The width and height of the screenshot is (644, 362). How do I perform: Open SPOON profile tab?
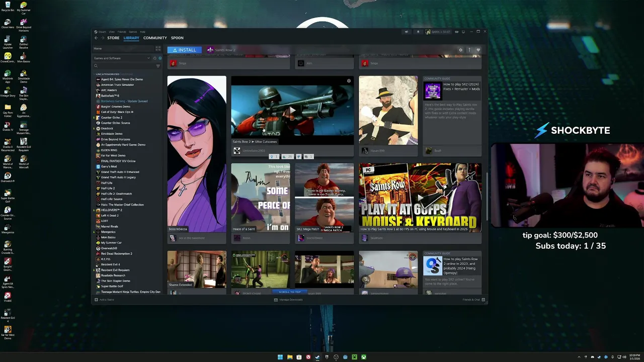tap(177, 38)
